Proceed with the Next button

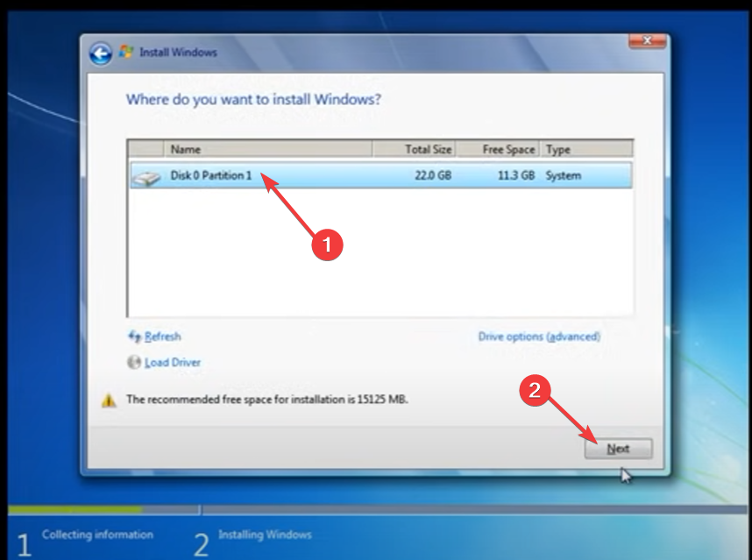(618, 449)
